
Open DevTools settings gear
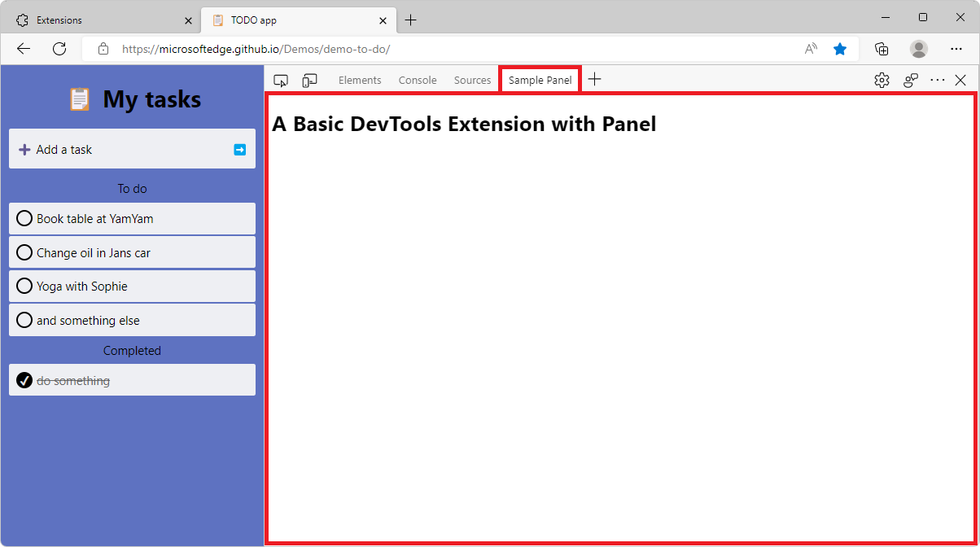click(882, 80)
